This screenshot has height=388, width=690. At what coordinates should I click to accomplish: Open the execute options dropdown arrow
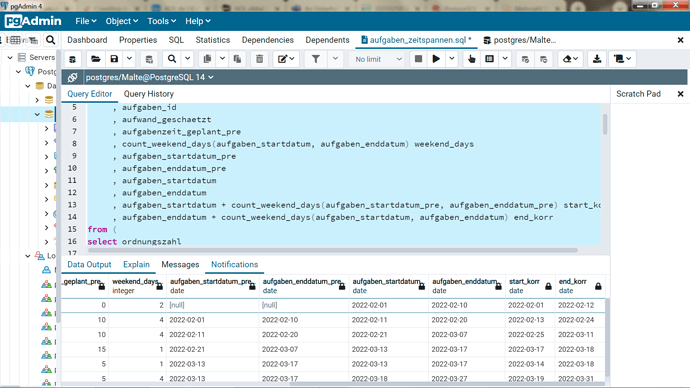[451, 59]
